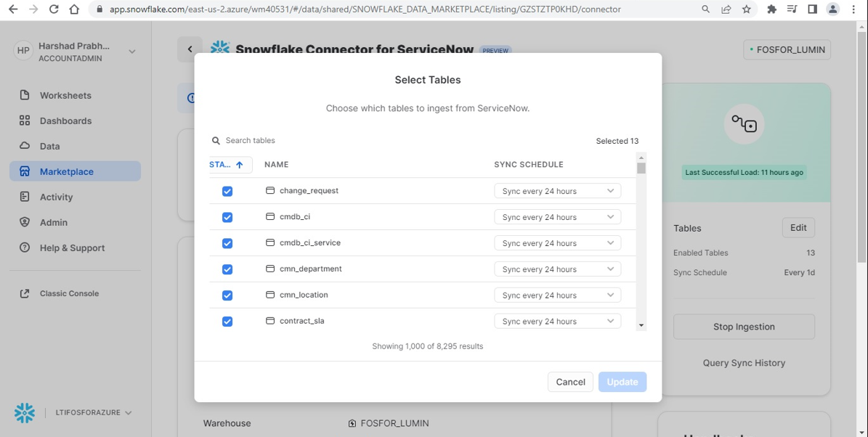Viewport: 868px width, 437px height.
Task: Click the back chevron button beside connector title
Action: (190, 49)
